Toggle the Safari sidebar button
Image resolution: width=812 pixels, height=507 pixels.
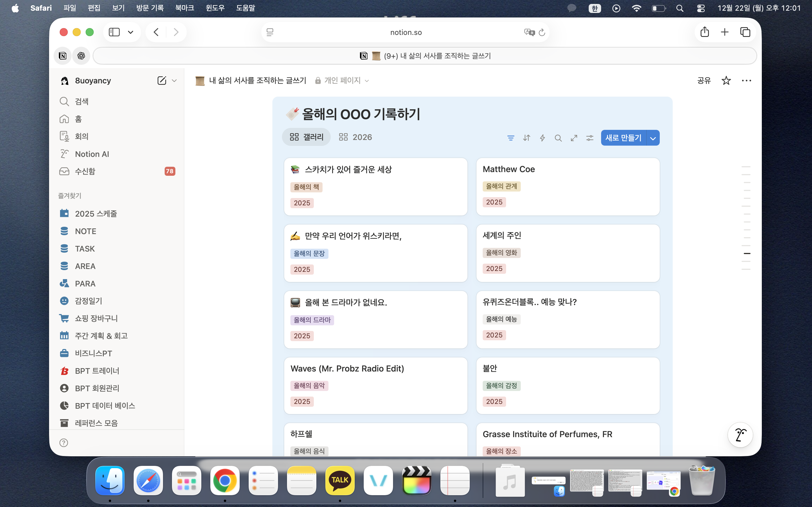point(114,32)
